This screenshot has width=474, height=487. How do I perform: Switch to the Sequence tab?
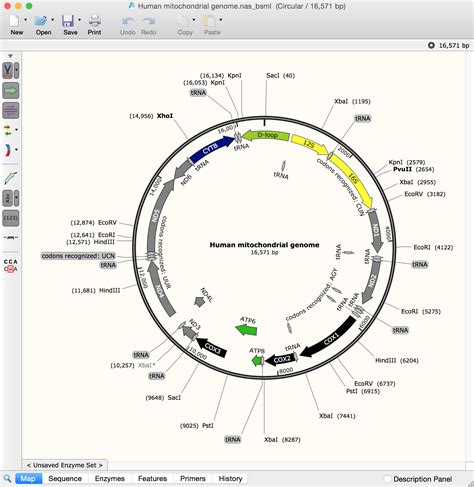tap(65, 479)
